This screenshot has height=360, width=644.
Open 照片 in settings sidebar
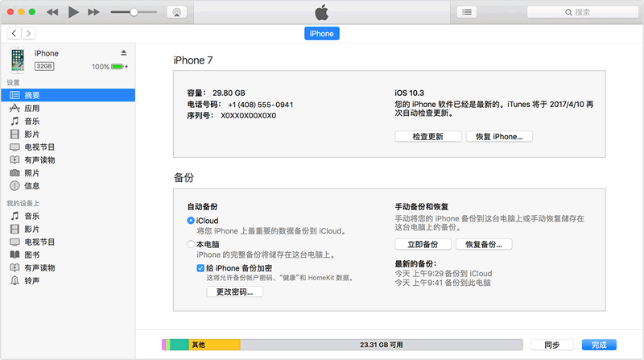click(x=31, y=173)
